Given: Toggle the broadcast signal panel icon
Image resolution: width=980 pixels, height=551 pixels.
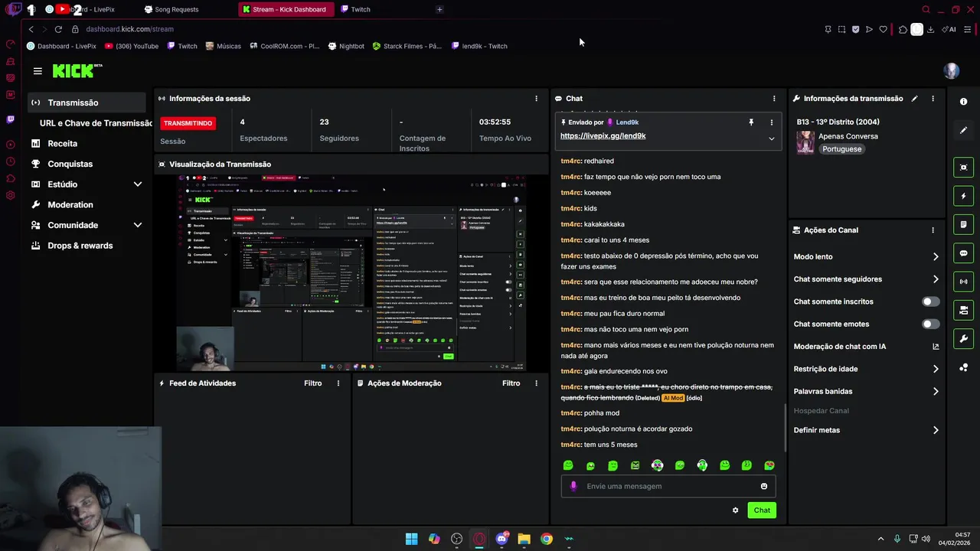Looking at the screenshot, I should click(963, 282).
